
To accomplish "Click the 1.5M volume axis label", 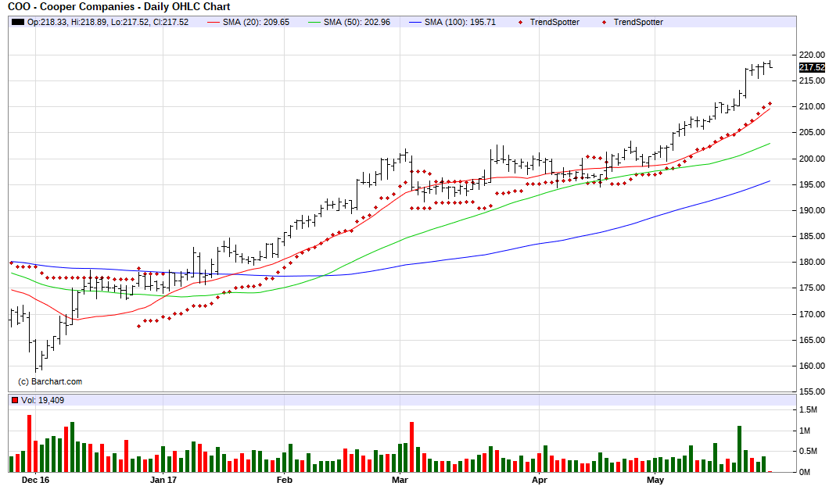I will (x=808, y=410).
